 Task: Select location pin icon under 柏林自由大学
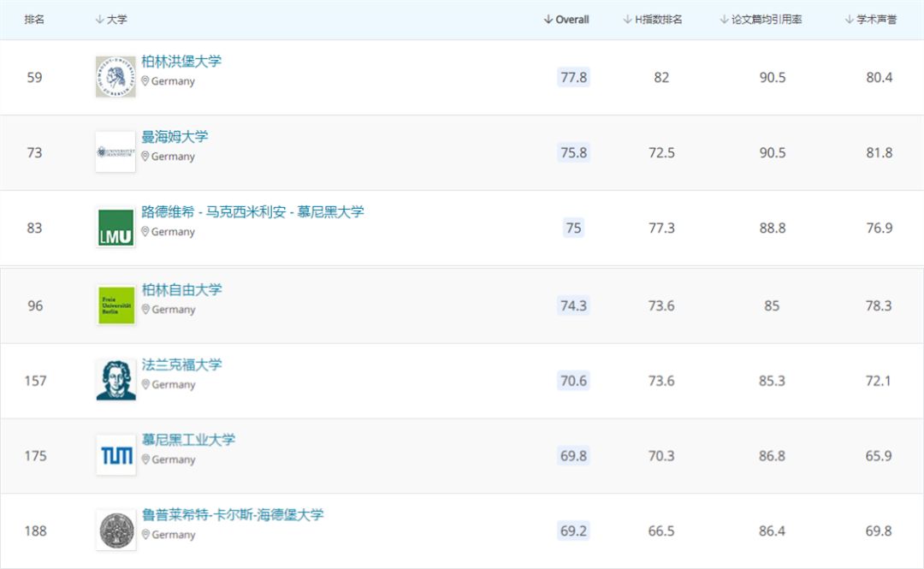click(x=145, y=309)
